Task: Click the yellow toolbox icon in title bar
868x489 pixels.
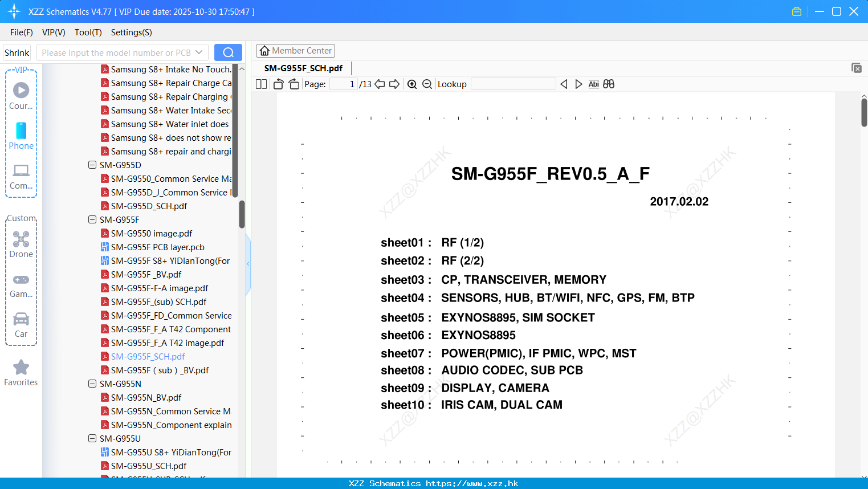Action: [x=797, y=11]
